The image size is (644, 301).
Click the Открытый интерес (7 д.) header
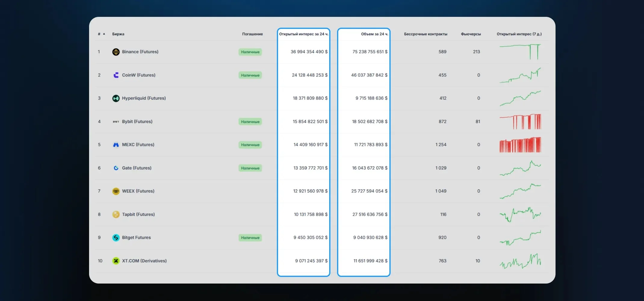coord(519,34)
